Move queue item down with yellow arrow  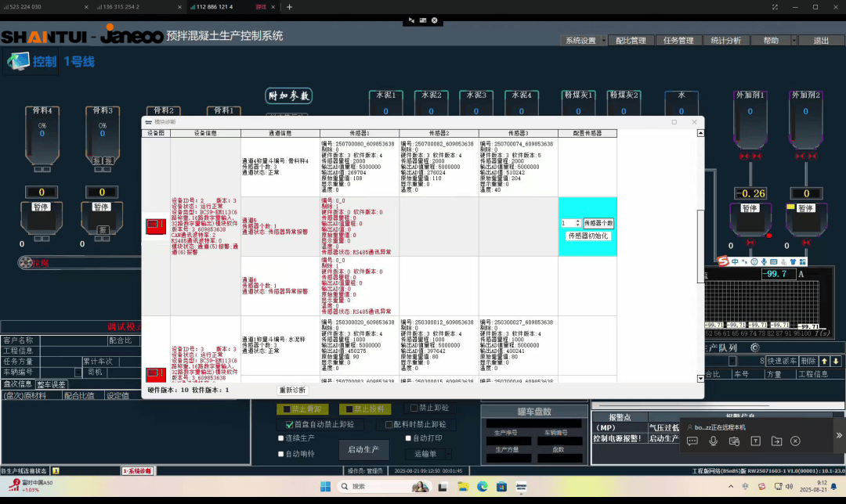[836, 361]
